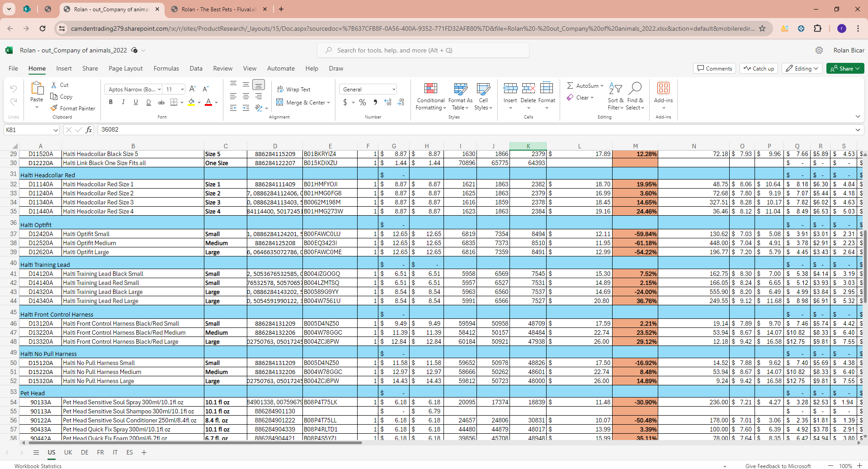Expand Merge & Center options arrow
Image resolution: width=868 pixels, height=469 pixels.
point(328,103)
